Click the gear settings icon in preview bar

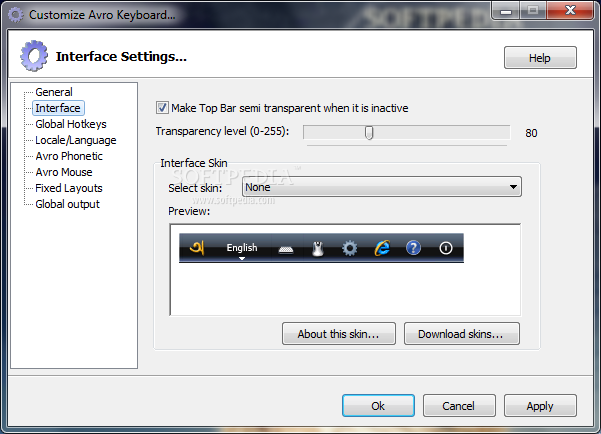coord(350,248)
